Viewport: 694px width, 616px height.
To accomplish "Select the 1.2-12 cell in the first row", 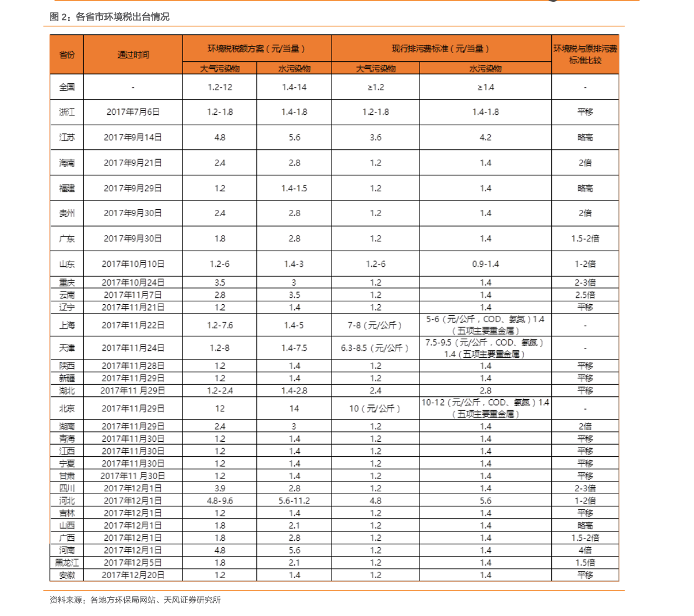I will coord(220,87).
